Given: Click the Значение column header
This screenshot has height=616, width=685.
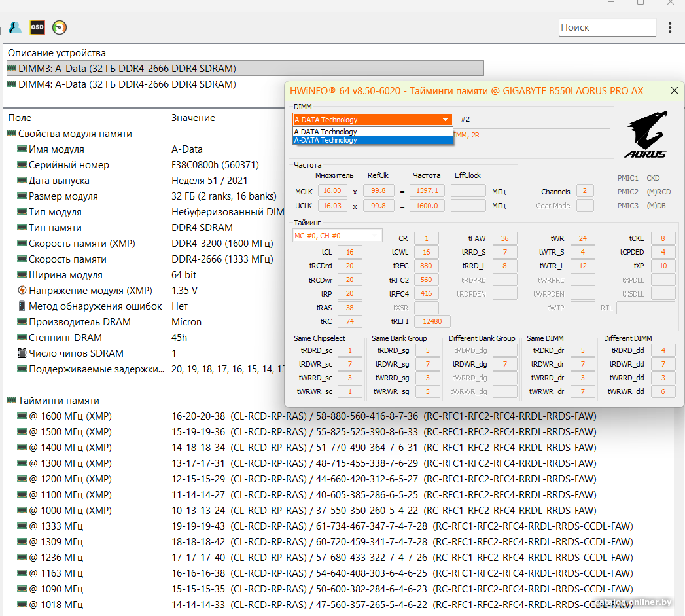Looking at the screenshot, I should point(193,118).
